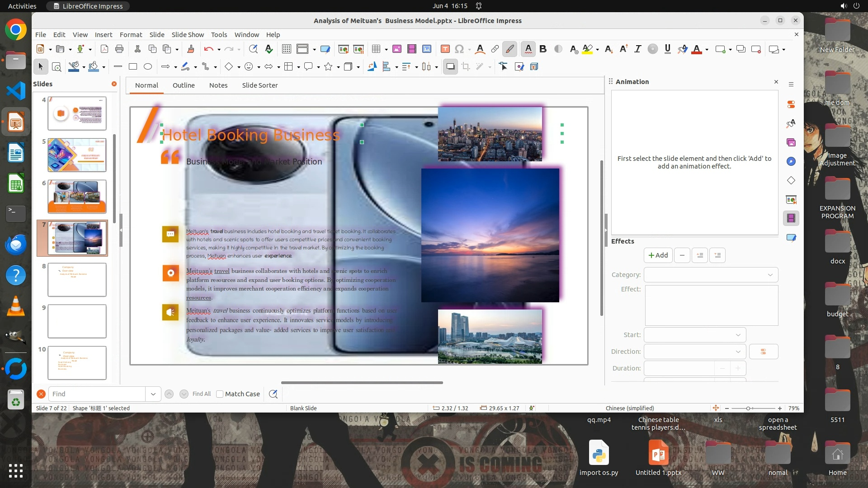Click the Export as PDF icon

(x=104, y=49)
